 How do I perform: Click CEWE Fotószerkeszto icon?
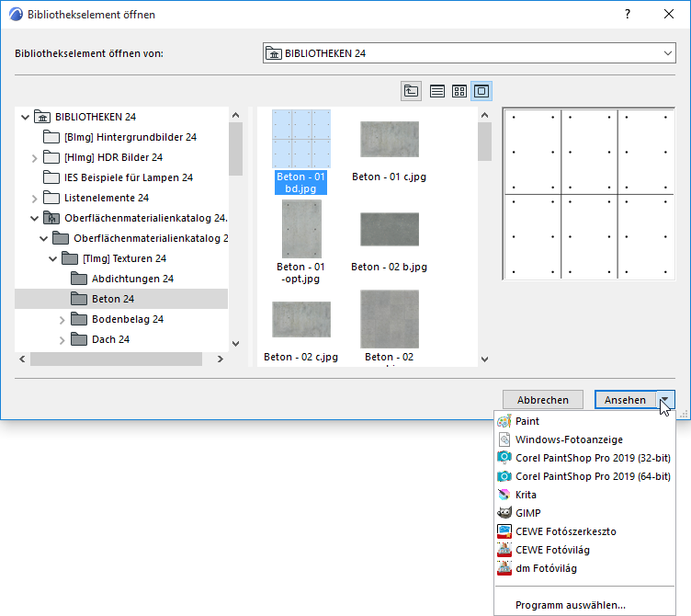coord(504,531)
